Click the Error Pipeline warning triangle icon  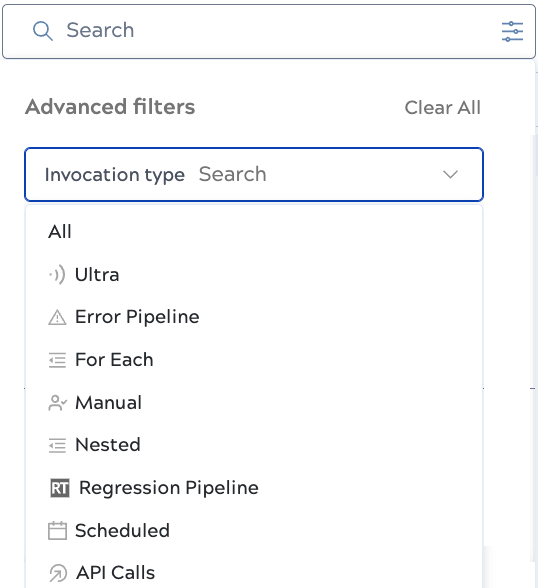tap(57, 317)
